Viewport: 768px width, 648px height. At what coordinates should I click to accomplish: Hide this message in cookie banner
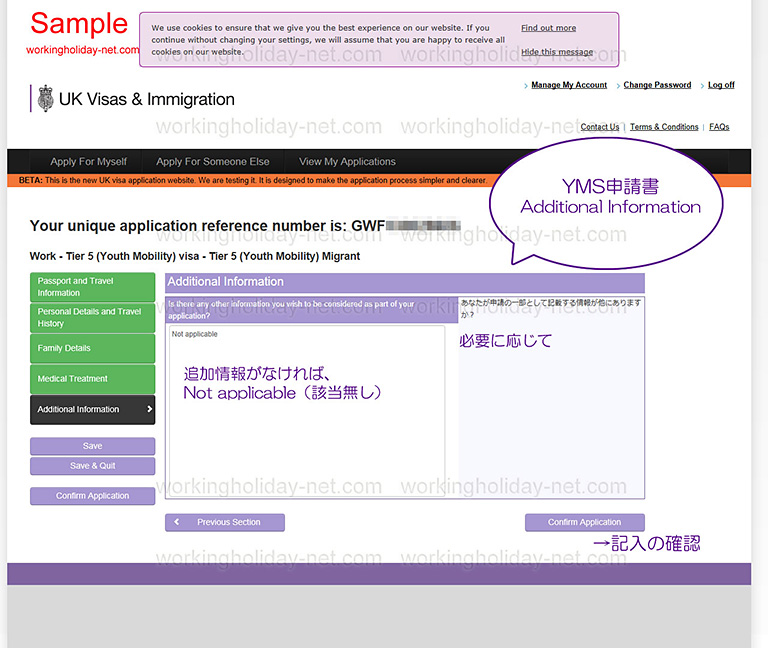click(x=557, y=52)
